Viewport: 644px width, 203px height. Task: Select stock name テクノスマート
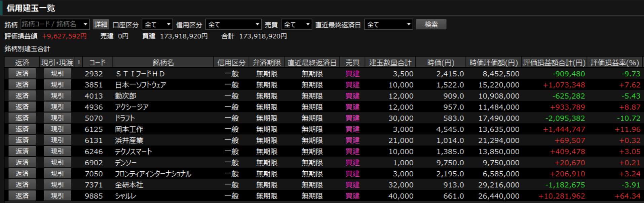pos(134,151)
